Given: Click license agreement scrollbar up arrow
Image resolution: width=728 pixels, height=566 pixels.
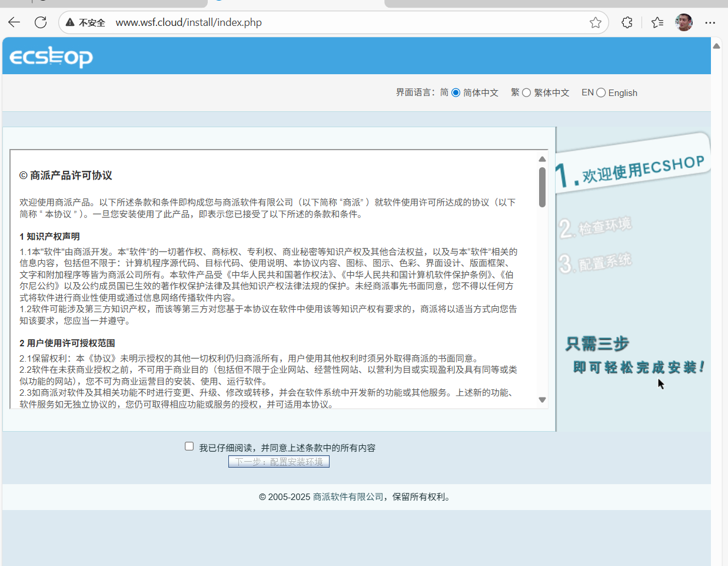Looking at the screenshot, I should click(x=542, y=159).
